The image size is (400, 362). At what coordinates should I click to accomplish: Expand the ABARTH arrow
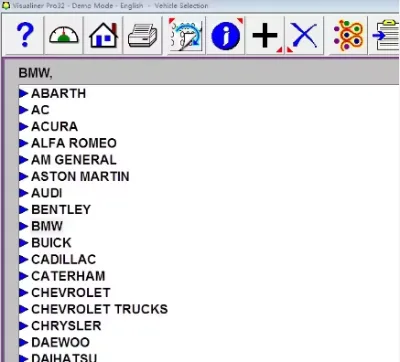[23, 94]
